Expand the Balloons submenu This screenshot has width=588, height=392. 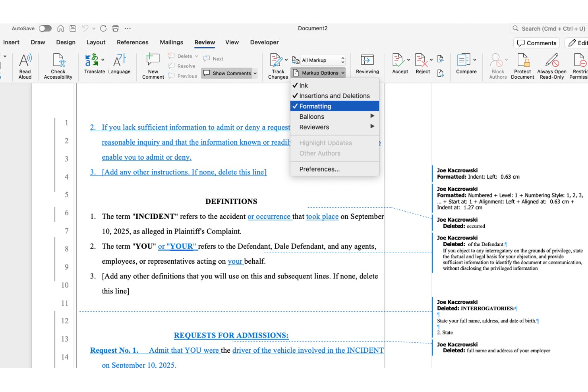click(335, 116)
